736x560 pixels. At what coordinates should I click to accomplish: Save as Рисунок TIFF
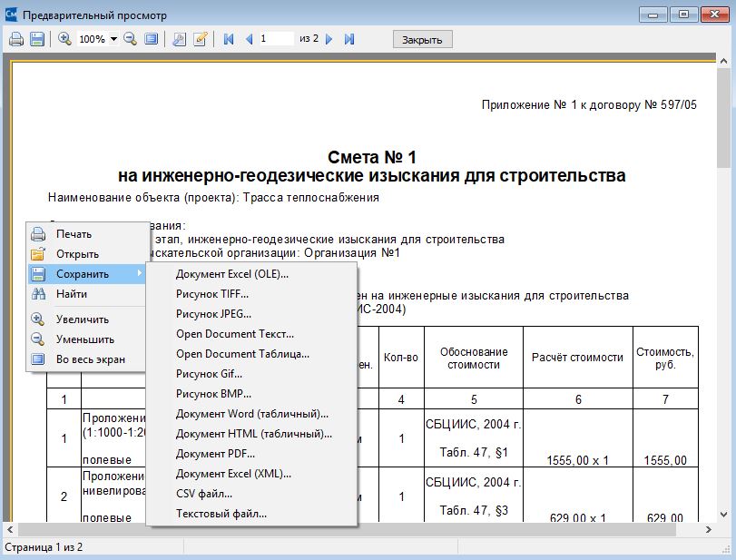point(251,294)
